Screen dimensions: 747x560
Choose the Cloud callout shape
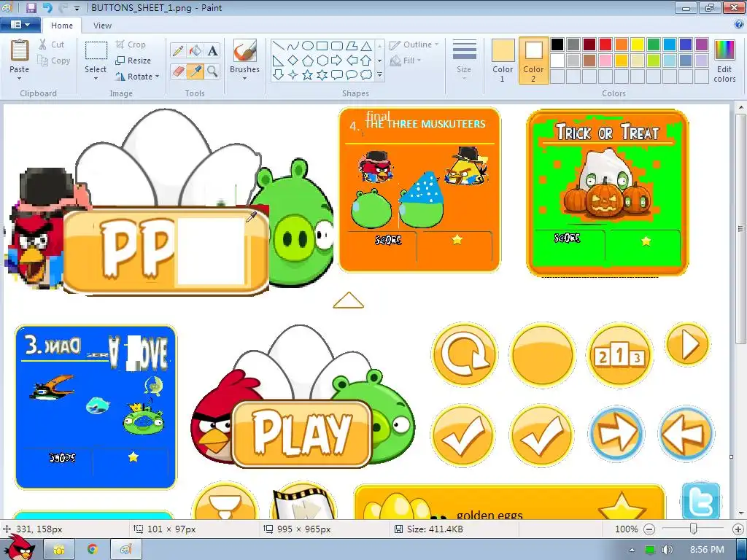tap(366, 74)
